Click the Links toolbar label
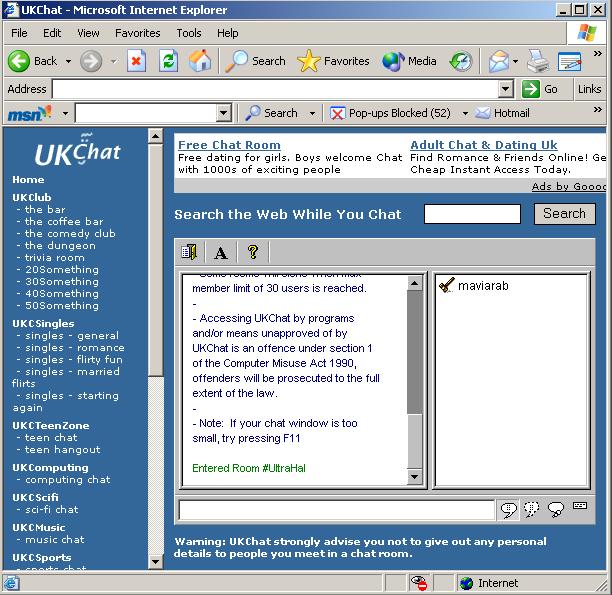Image resolution: width=612 pixels, height=595 pixels. click(589, 89)
